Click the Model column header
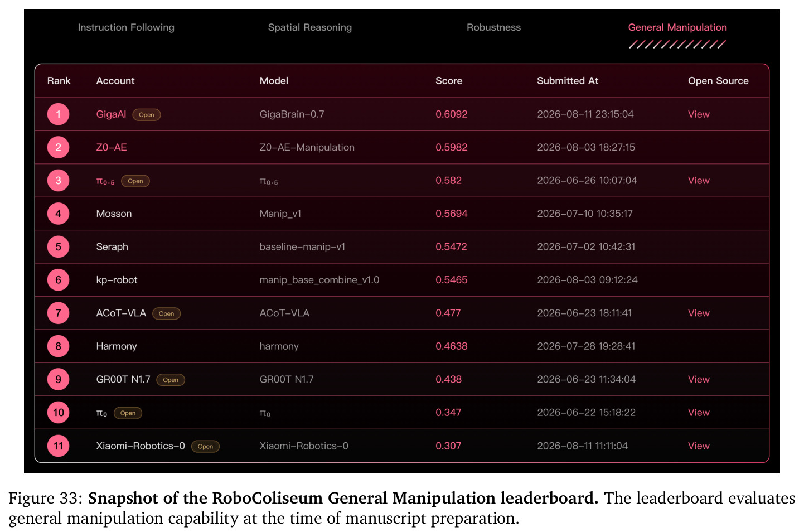804x532 pixels. pos(274,81)
